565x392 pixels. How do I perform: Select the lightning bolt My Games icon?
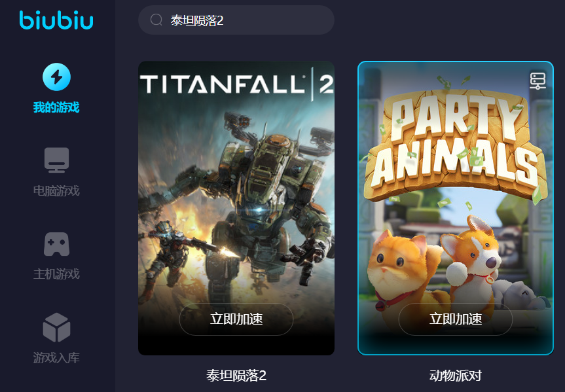click(x=56, y=77)
